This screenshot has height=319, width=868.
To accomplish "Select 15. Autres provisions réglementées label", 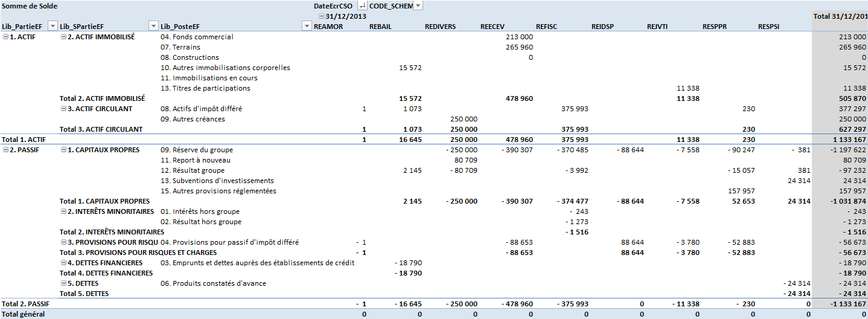I will (219, 191).
